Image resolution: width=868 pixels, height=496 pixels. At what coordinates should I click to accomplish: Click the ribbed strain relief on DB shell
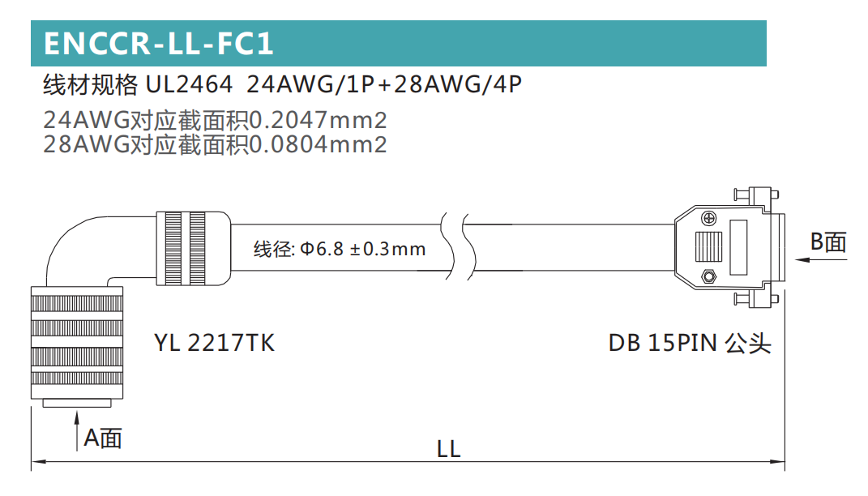click(x=708, y=247)
